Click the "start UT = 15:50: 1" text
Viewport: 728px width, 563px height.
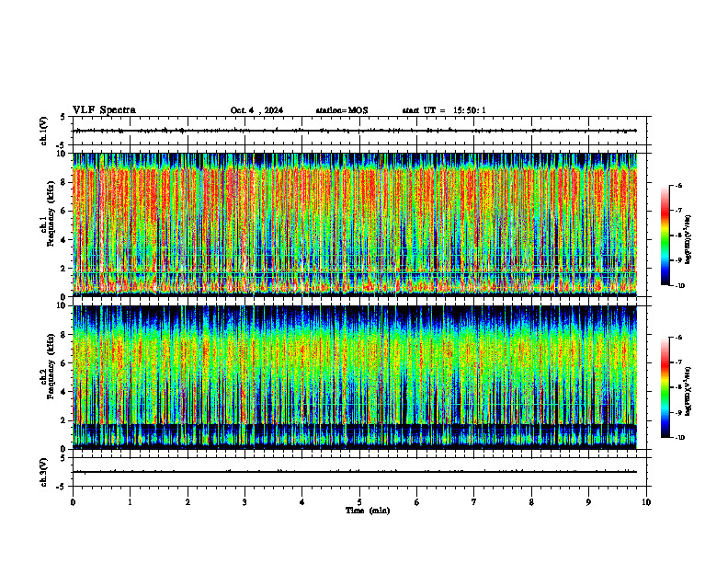click(444, 110)
